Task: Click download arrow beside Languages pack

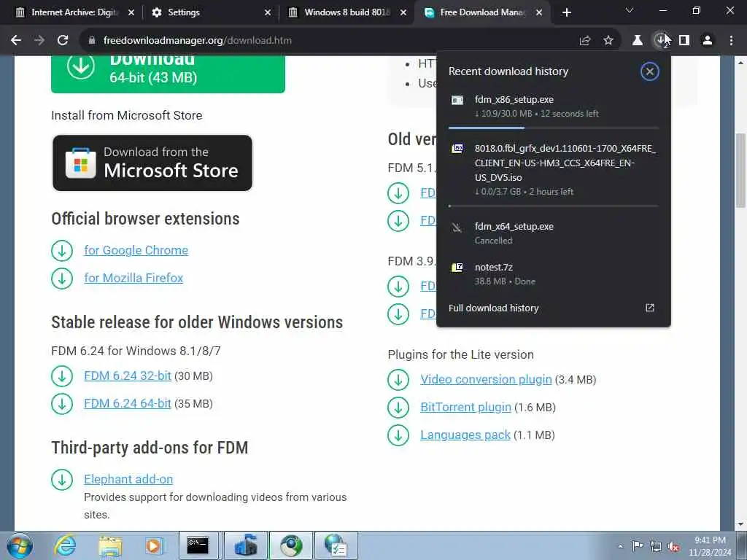Action: pos(398,435)
